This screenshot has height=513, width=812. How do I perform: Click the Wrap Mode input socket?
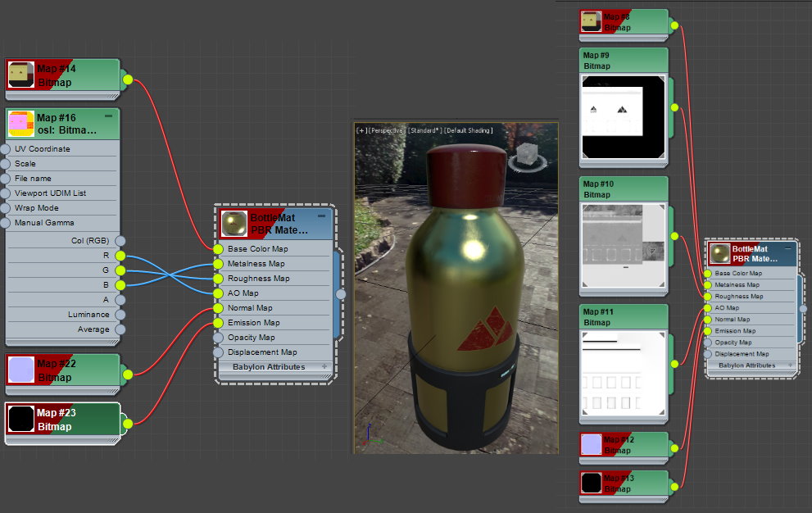[5, 208]
